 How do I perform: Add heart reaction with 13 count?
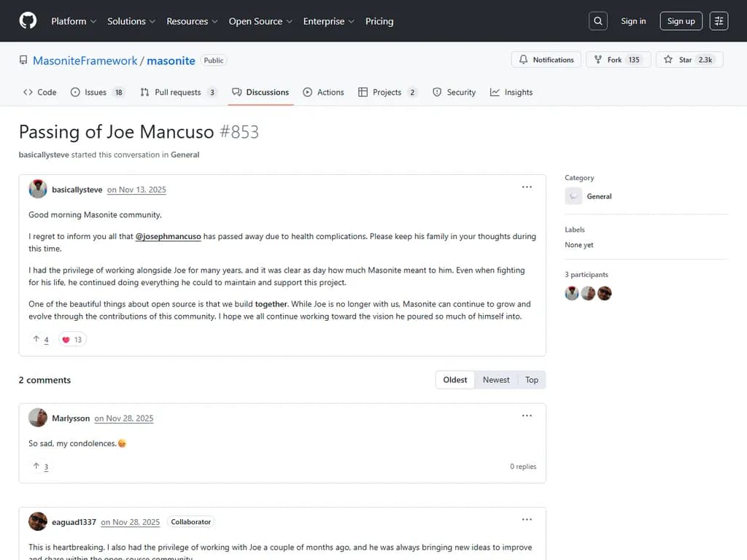(x=72, y=340)
